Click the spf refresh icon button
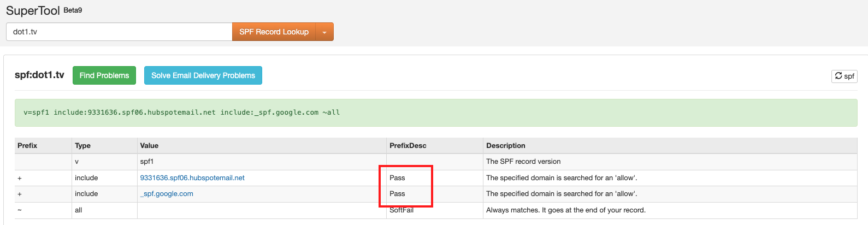Viewport: 868px width, 225px height. [x=844, y=76]
